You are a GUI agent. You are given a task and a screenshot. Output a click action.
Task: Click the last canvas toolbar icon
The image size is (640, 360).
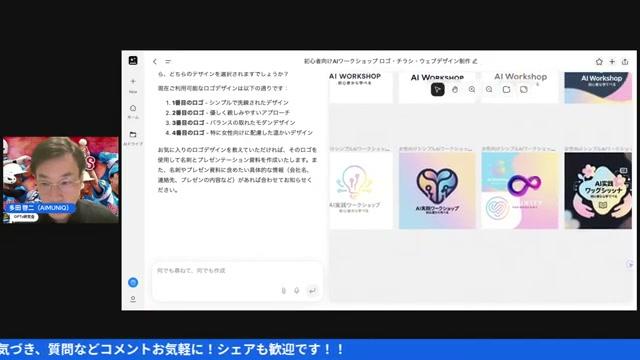click(x=524, y=89)
